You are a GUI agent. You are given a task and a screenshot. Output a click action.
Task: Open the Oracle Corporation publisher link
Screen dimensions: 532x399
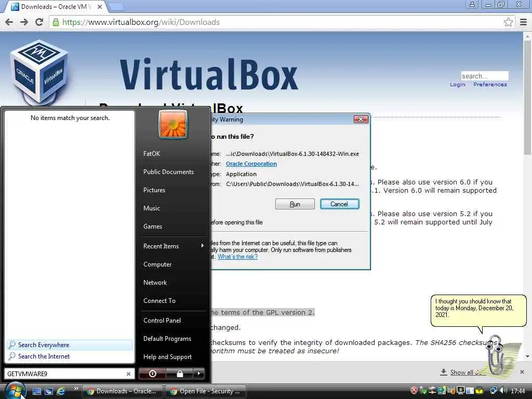pos(251,164)
